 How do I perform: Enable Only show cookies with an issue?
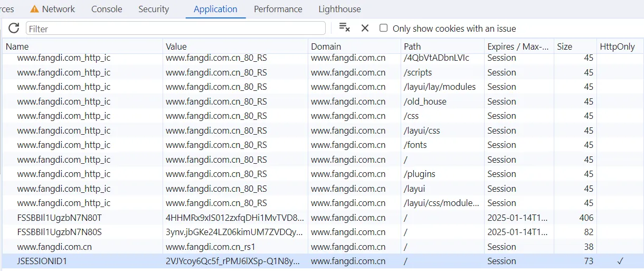pos(384,28)
